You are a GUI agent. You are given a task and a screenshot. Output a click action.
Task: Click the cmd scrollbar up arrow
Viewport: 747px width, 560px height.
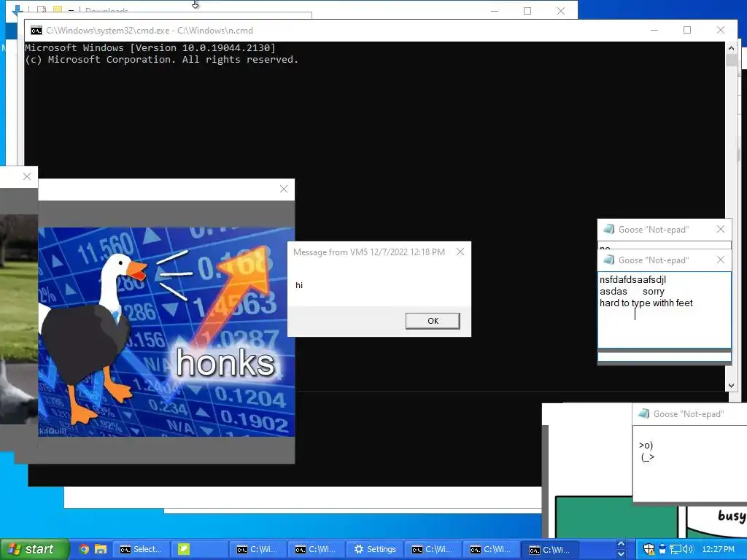click(x=731, y=48)
